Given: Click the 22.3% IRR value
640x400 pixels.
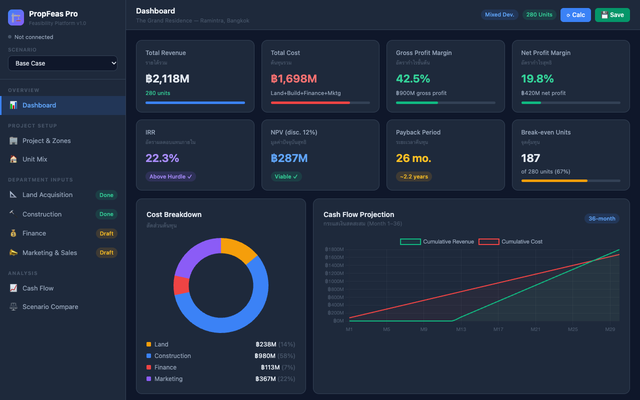Looking at the screenshot, I should point(162,158).
